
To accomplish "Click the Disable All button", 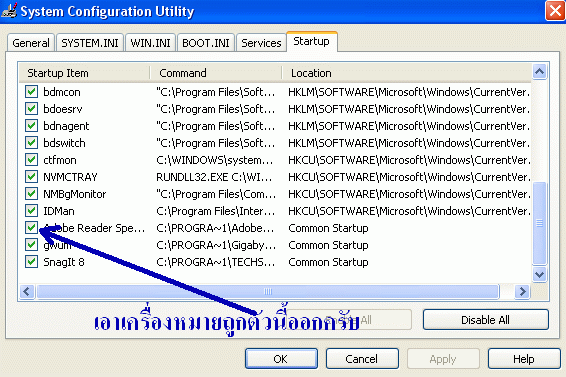I will pos(486,320).
